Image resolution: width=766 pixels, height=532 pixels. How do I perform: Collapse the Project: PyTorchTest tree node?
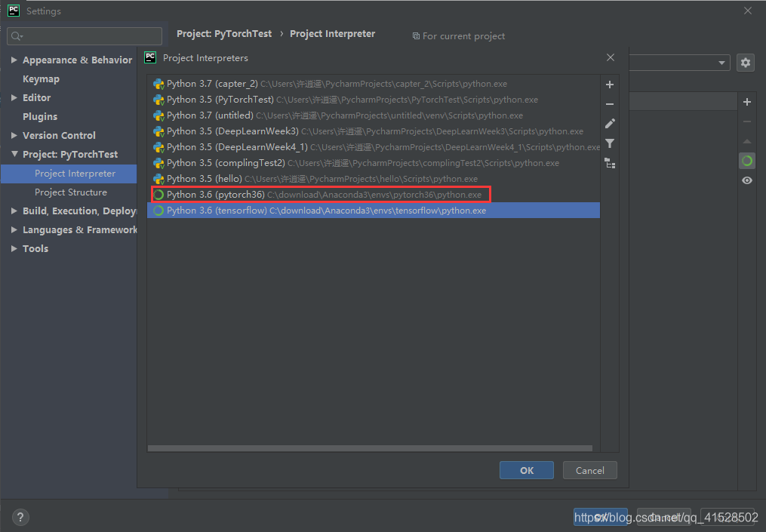coord(14,155)
